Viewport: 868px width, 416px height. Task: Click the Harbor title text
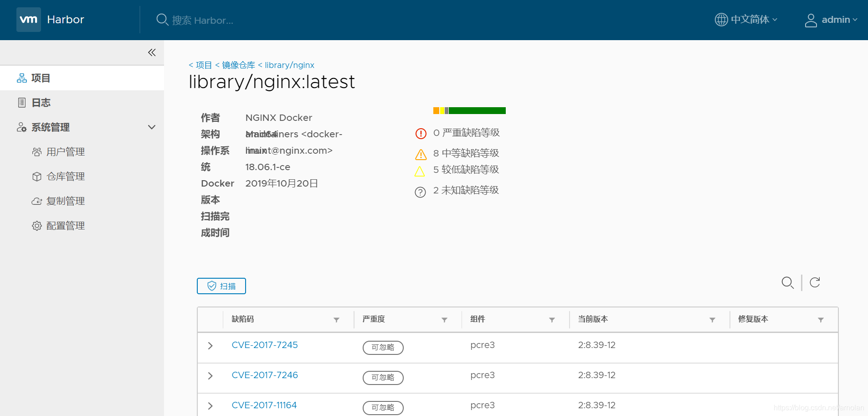[66, 20]
